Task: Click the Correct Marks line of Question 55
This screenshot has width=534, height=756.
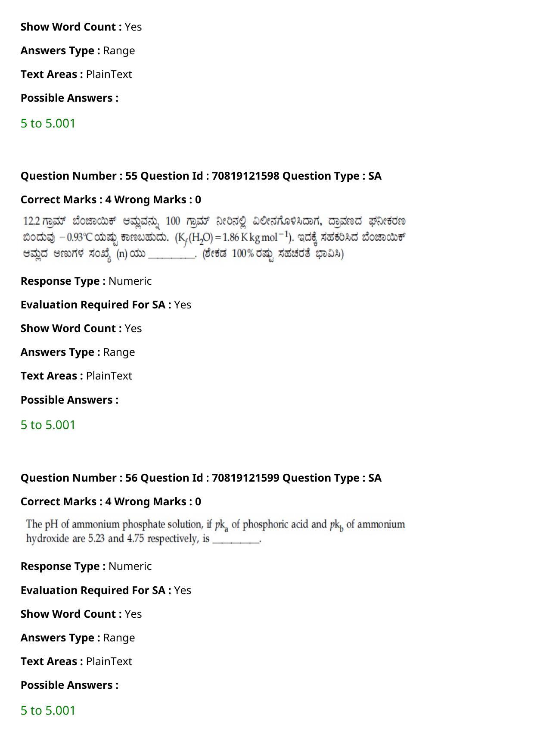Action: click(x=111, y=199)
